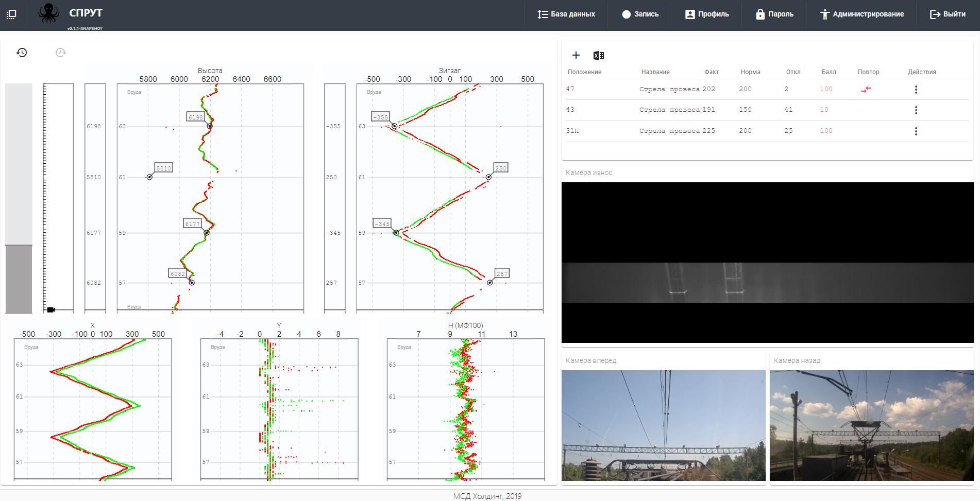Open the sidebar menu toggle icon

click(x=11, y=14)
